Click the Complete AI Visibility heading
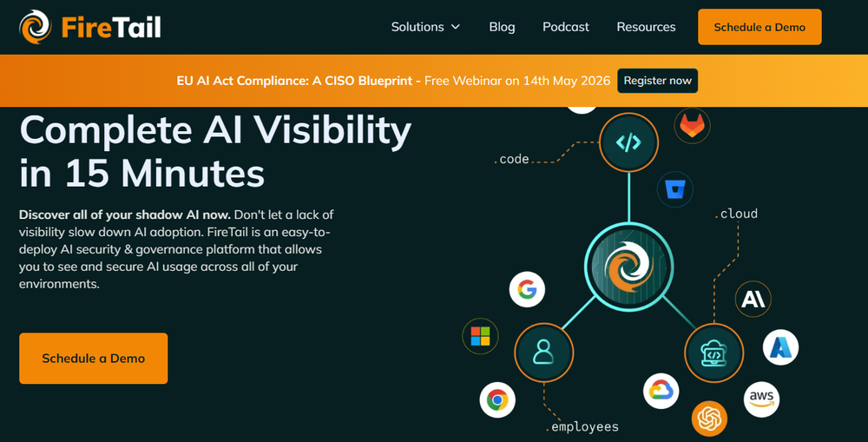 pyautogui.click(x=215, y=132)
